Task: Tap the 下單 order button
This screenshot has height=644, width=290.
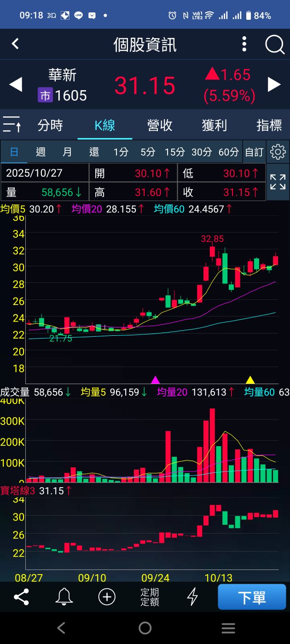Action: 252,597
